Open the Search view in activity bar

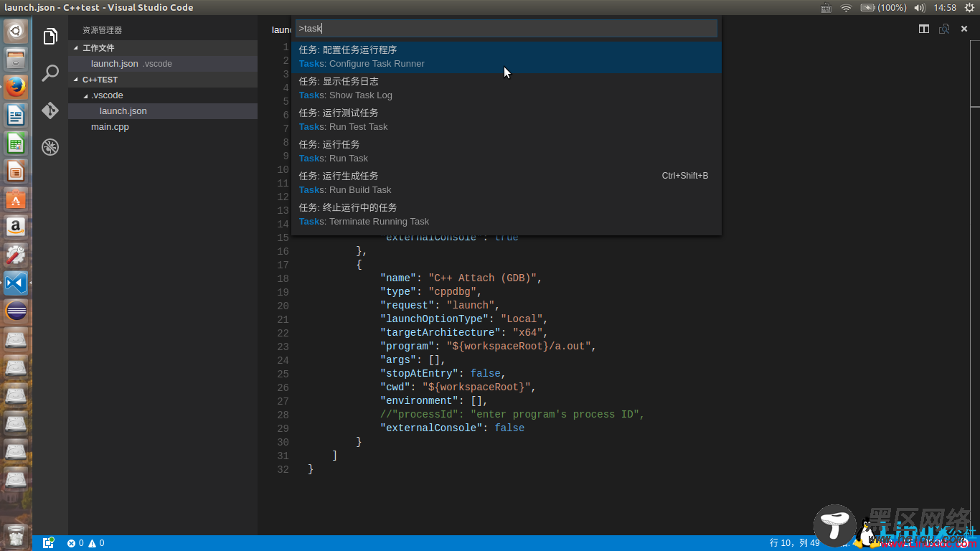tap(50, 73)
